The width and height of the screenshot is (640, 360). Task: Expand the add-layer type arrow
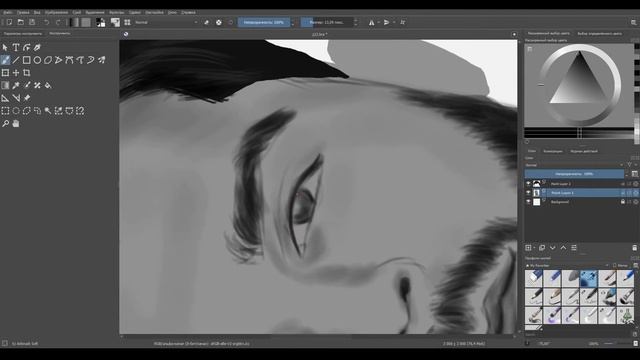[x=534, y=248]
